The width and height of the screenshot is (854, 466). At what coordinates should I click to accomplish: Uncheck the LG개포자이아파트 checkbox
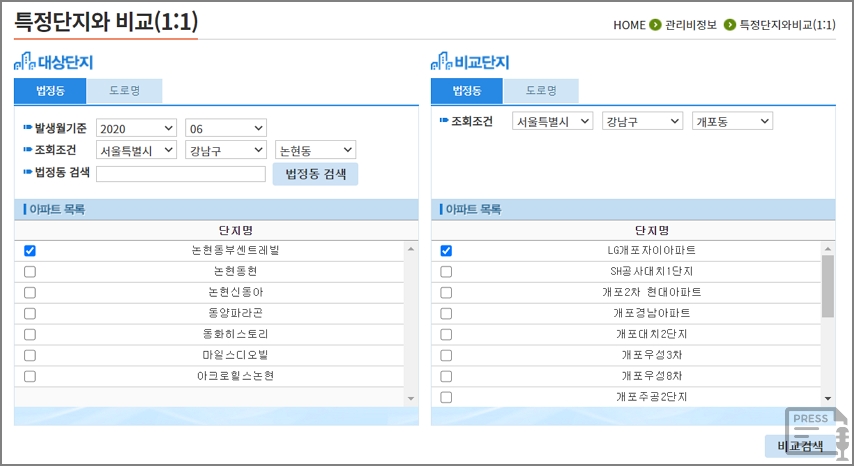tap(446, 251)
